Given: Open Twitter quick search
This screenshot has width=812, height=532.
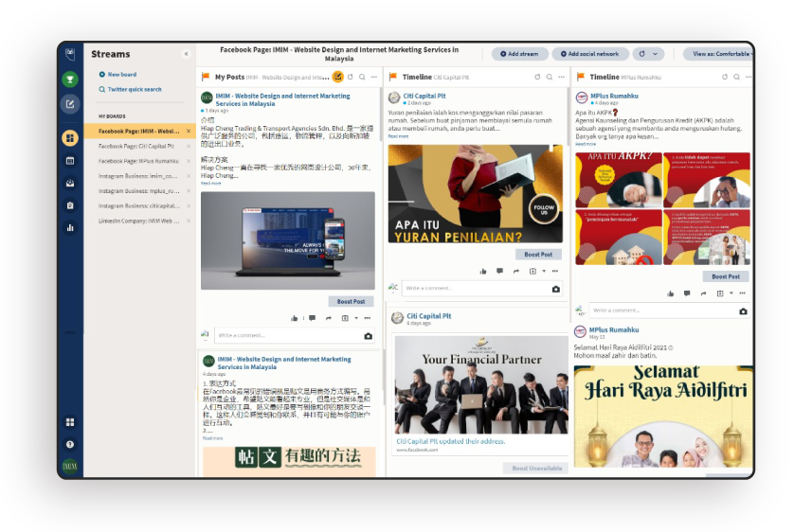Looking at the screenshot, I should [x=131, y=90].
